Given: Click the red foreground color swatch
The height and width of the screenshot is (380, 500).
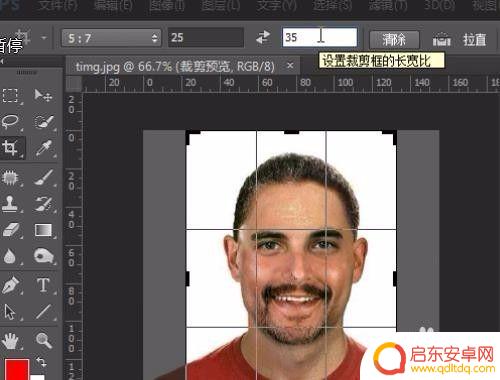Looking at the screenshot, I should click(x=17, y=369).
